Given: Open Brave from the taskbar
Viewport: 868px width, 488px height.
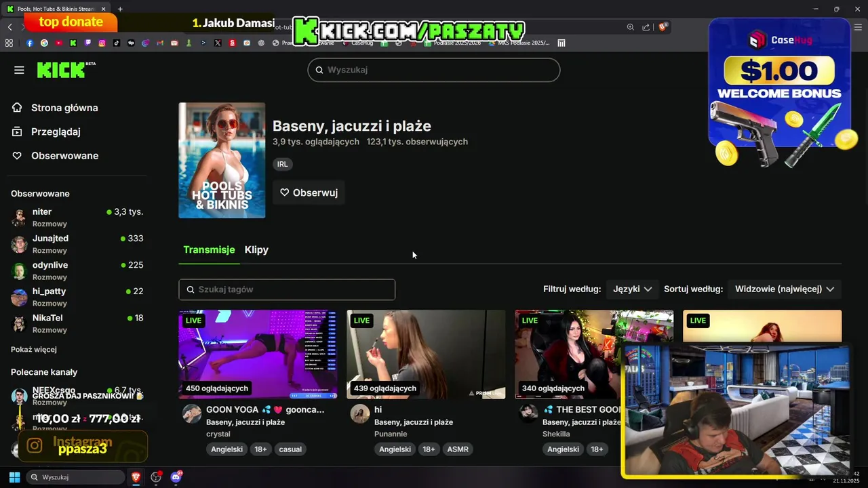Looking at the screenshot, I should coord(136,477).
